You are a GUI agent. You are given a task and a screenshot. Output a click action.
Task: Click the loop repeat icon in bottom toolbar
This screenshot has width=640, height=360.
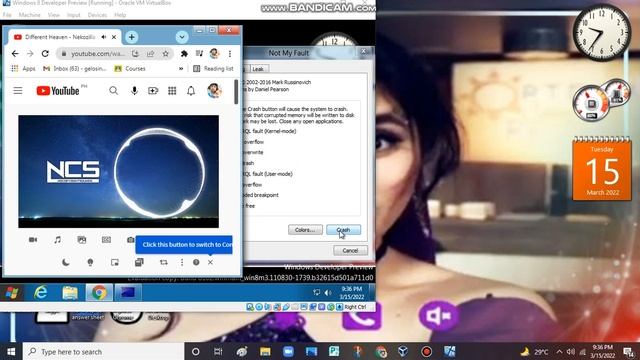(164, 262)
